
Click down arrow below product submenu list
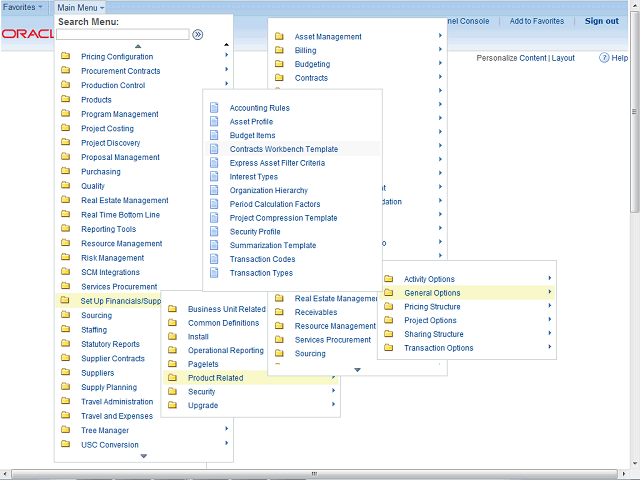[x=357, y=370]
